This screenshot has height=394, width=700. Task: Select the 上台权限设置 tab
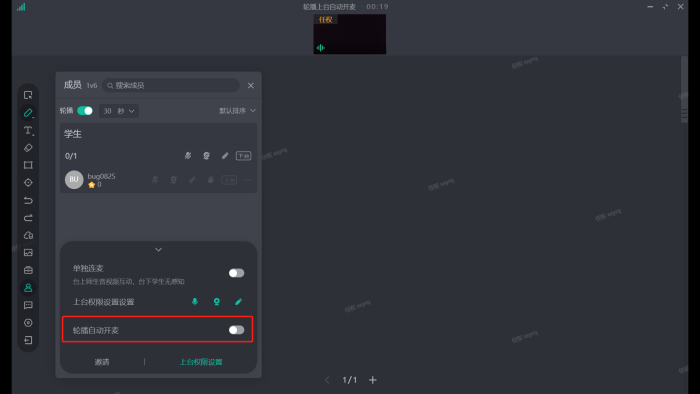(201, 362)
